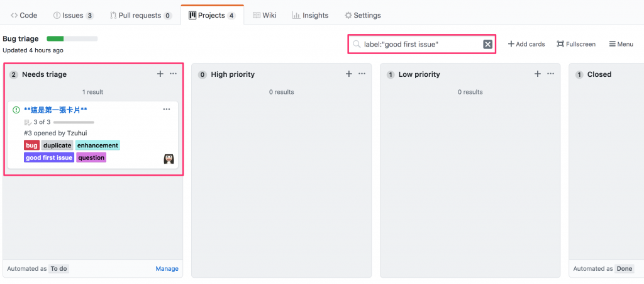644x284 pixels.
Task: Click the open issue status icon on card
Action: click(x=16, y=110)
